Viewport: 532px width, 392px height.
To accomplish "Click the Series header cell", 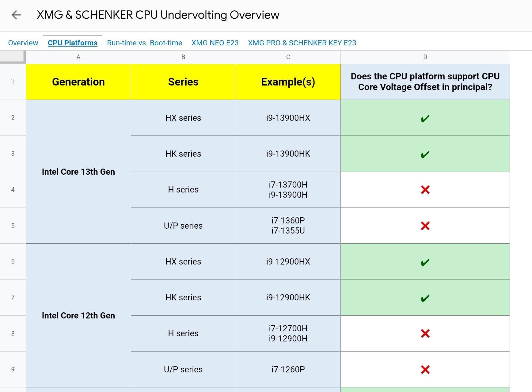I will coord(183,82).
